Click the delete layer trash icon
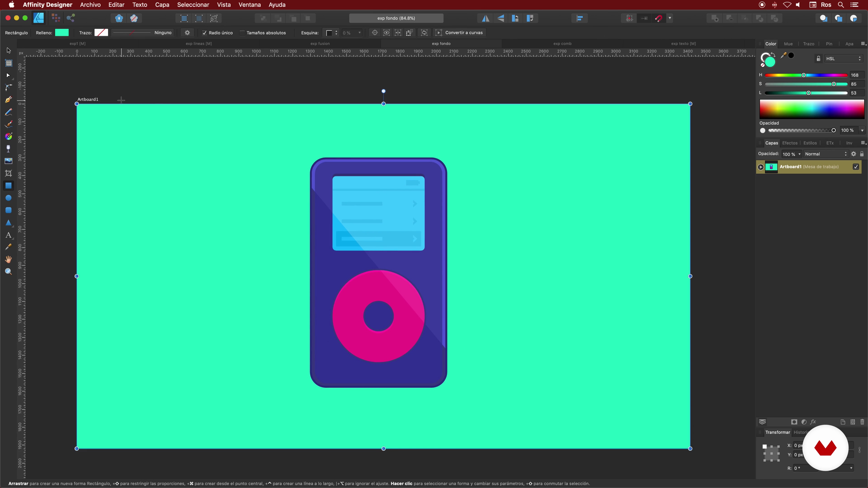This screenshot has height=488, width=868. (862, 422)
